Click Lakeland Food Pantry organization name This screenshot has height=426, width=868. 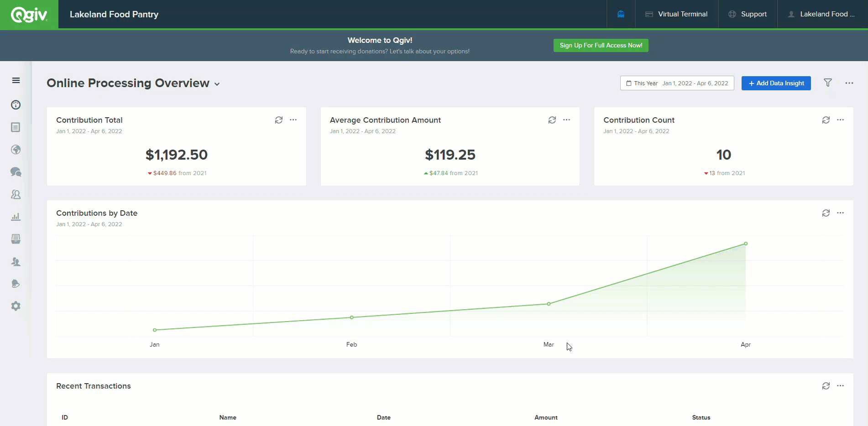114,15
